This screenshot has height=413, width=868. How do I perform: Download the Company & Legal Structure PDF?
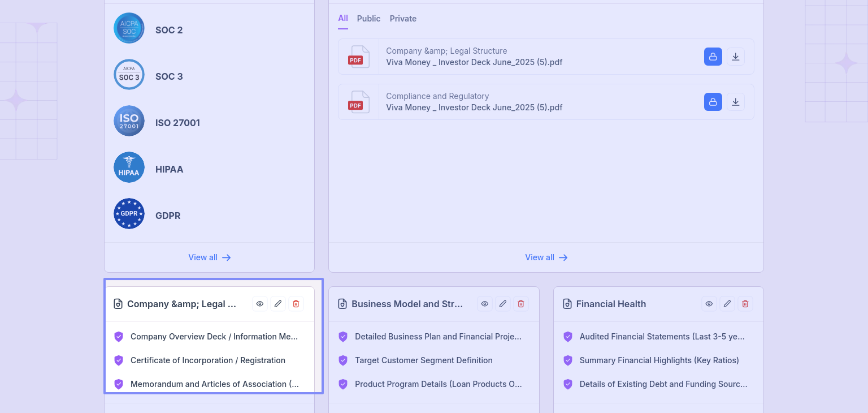[735, 57]
